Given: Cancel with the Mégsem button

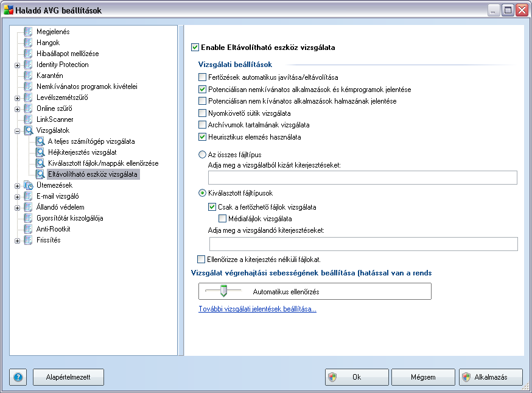Looking at the screenshot, I should 423,377.
